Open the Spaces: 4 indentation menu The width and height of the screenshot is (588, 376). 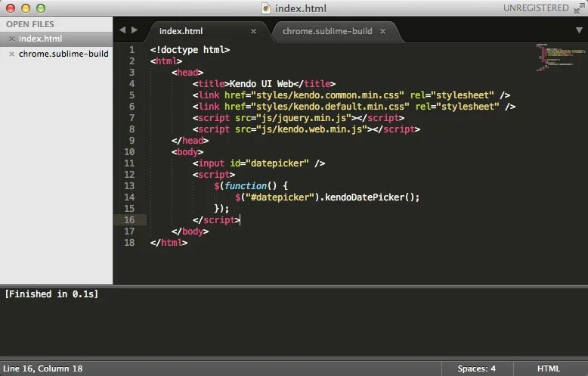coord(477,368)
